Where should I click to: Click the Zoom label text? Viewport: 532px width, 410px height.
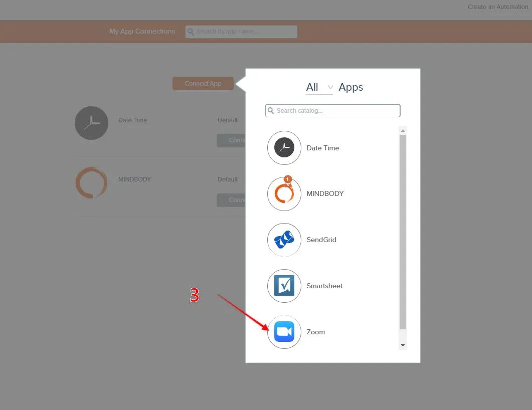[315, 332]
